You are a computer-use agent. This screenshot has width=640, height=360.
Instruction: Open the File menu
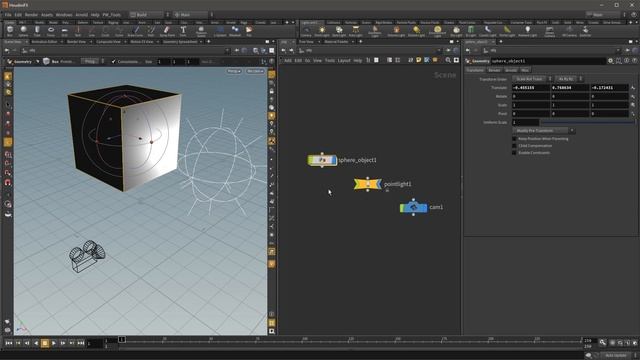(x=8, y=15)
